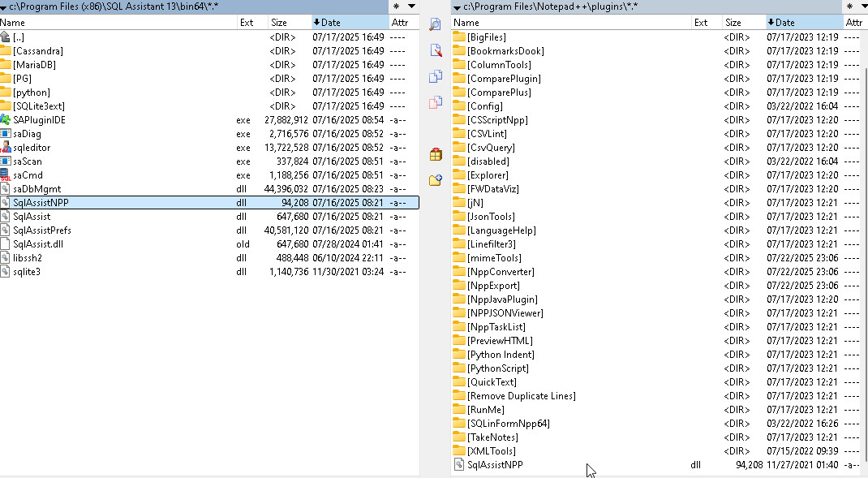This screenshot has width=868, height=478.
Task: Open right panel favorites asterisk menu
Action: pos(849,6)
